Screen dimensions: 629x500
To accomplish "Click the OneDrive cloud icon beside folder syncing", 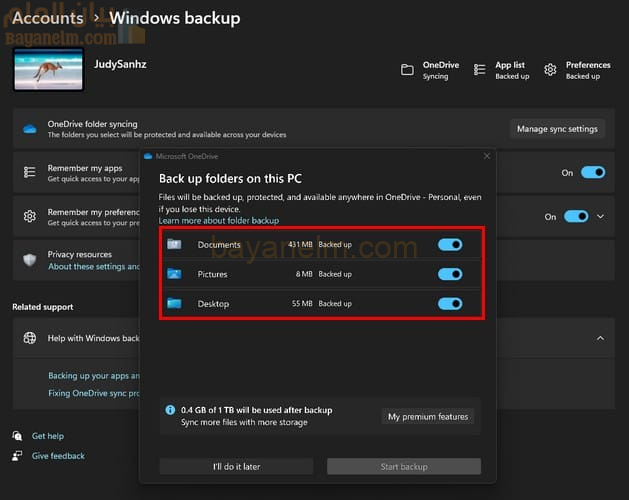I will tap(30, 129).
